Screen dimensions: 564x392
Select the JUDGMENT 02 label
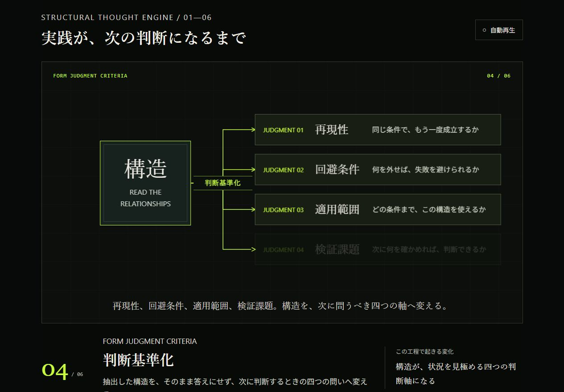(x=283, y=170)
